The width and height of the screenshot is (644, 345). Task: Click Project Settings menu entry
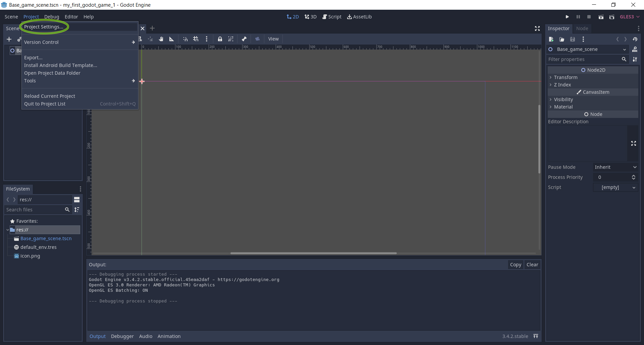tap(44, 27)
